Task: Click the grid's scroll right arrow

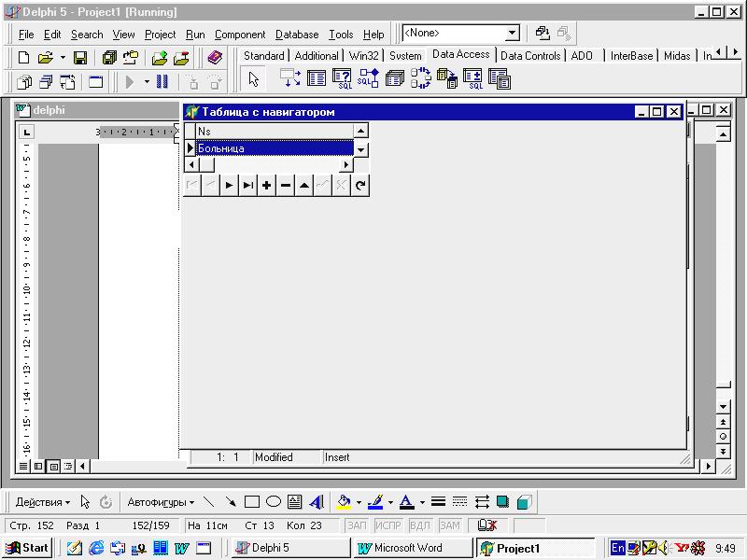Action: tap(346, 165)
